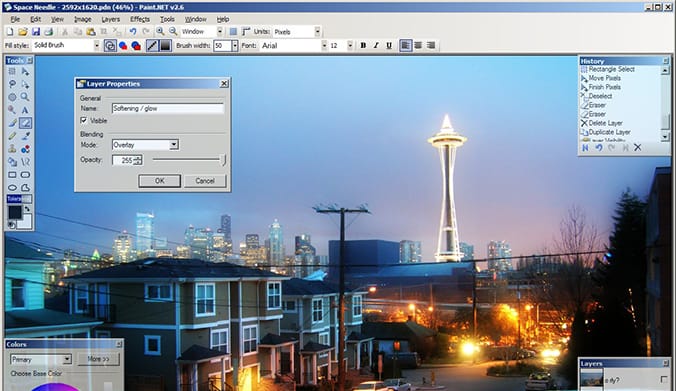
Task: Choose the Lasso Select tool
Action: click(x=12, y=84)
